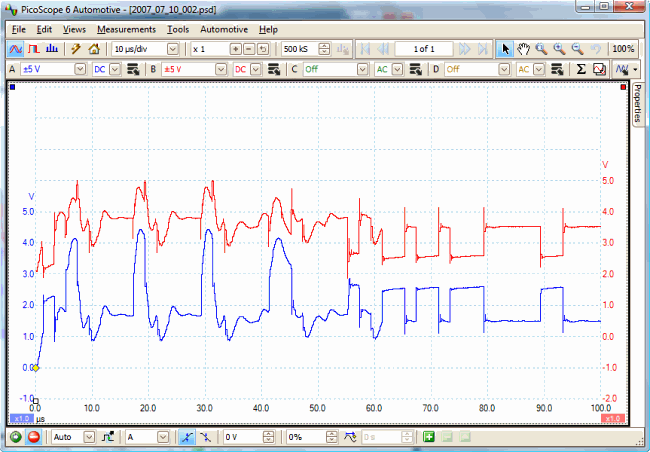Screen dimensions: 650x452
Task: Increase horizontal zoom factor with plus button
Action: click(x=235, y=49)
